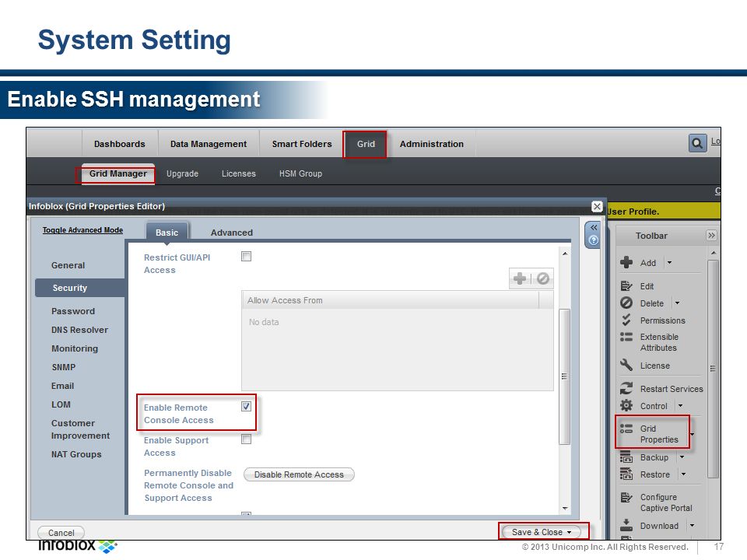
Task: Select Security in the editor sidebar
Action: pyautogui.click(x=79, y=288)
